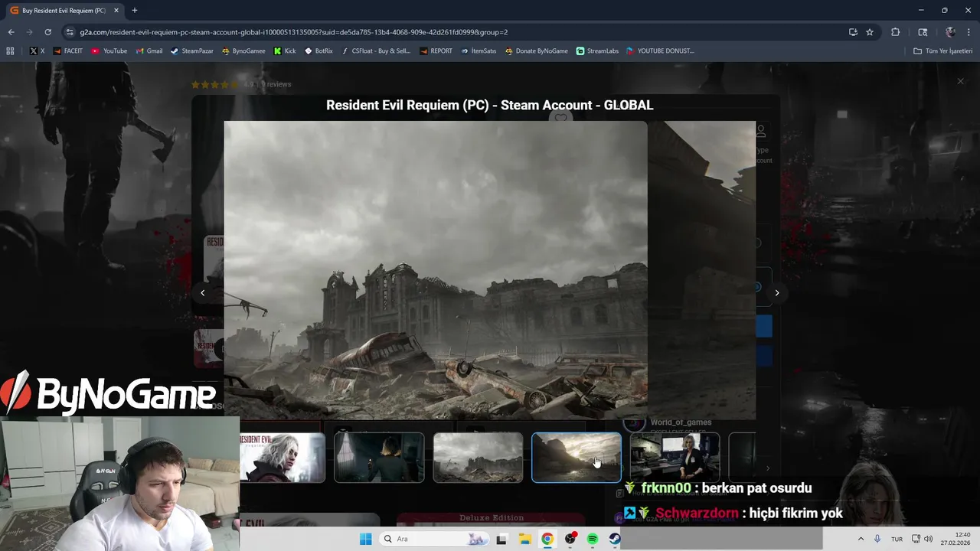Viewport: 980px width, 551px height.
Task: Open the X bookmark
Action: tap(37, 51)
